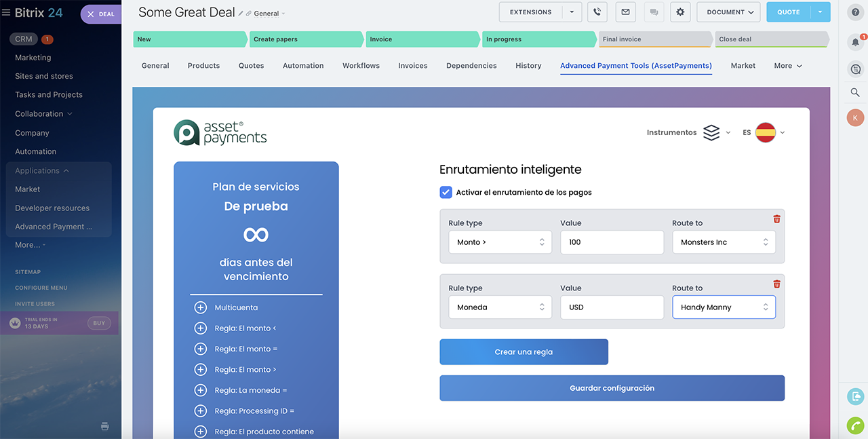This screenshot has width=868, height=439.
Task: Delete the Moneda routing rule with trash icon
Action: (x=777, y=284)
